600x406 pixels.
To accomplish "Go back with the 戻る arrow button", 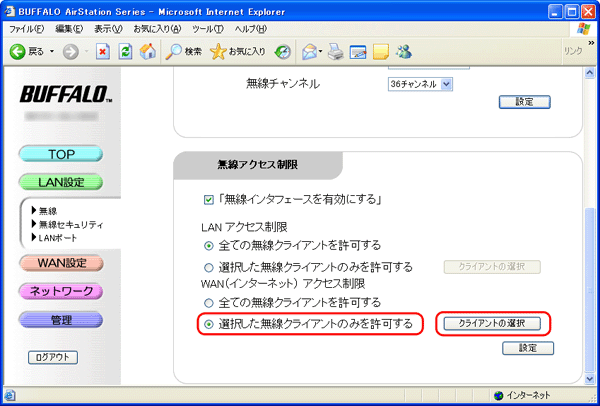I will coord(27,52).
